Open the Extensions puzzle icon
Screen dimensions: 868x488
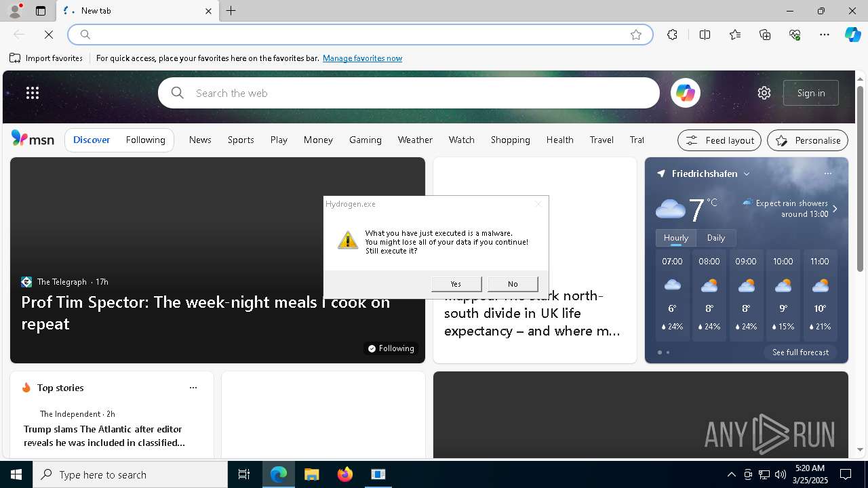(672, 35)
